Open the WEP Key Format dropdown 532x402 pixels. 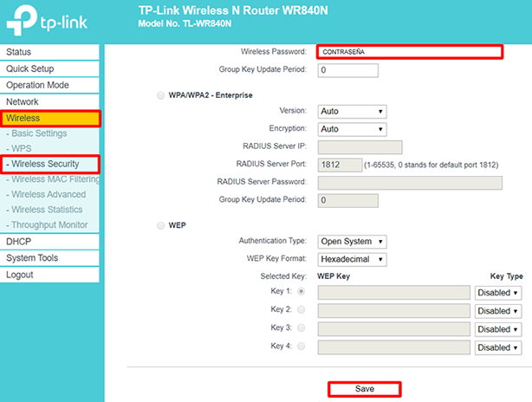click(352, 260)
